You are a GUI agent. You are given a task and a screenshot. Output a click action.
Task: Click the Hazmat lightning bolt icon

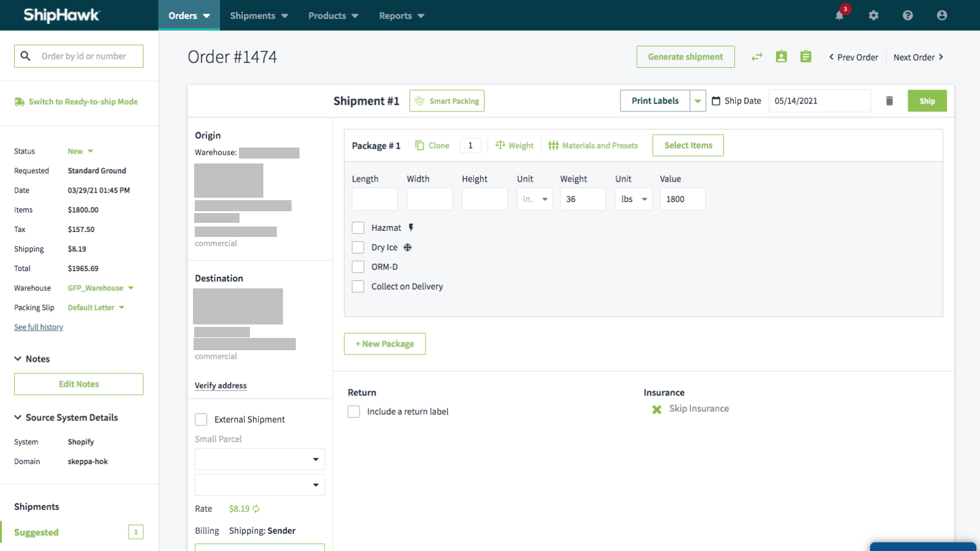pyautogui.click(x=411, y=228)
